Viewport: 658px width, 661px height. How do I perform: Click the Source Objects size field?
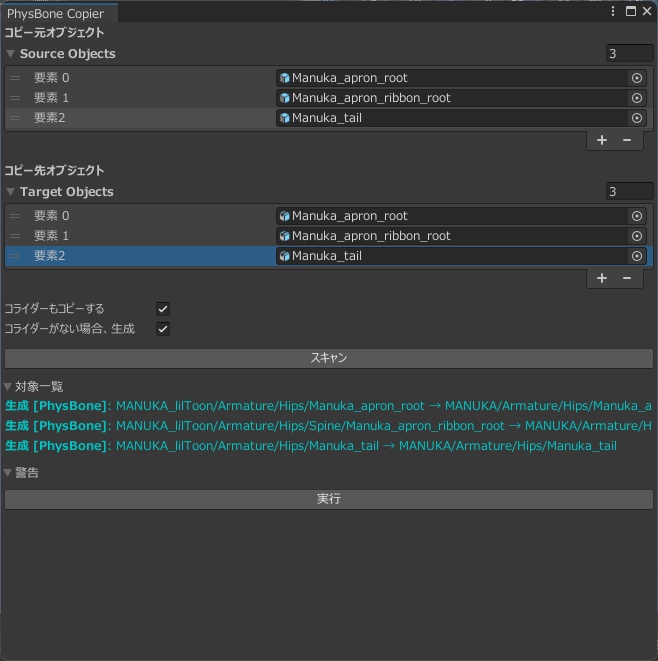click(x=629, y=53)
